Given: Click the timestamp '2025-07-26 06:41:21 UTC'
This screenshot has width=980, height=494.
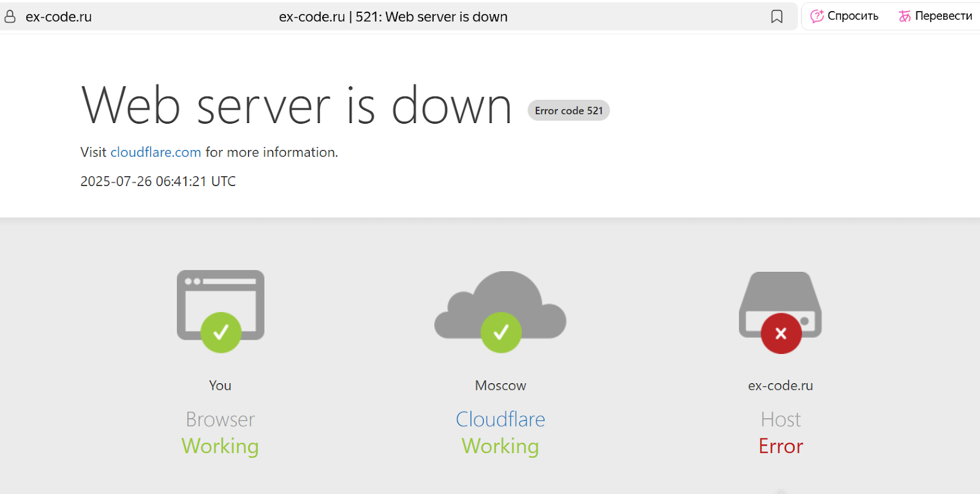Looking at the screenshot, I should 158,181.
